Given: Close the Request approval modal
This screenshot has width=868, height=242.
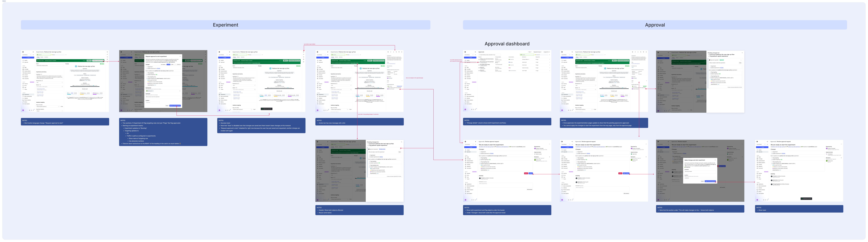Looking at the screenshot, I should pos(180,56).
